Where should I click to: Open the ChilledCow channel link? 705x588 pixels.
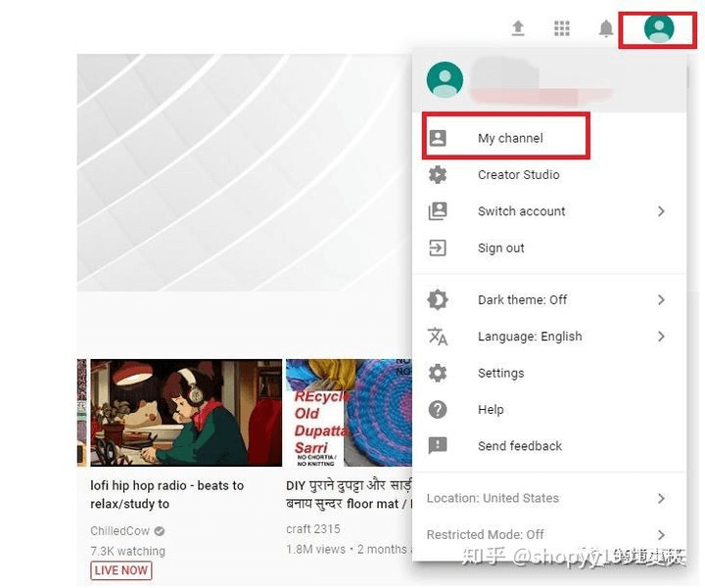click(118, 531)
